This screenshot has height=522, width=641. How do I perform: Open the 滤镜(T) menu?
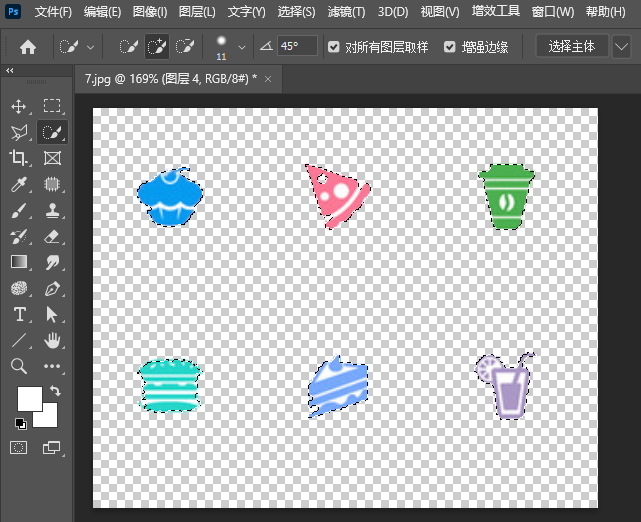[x=346, y=12]
